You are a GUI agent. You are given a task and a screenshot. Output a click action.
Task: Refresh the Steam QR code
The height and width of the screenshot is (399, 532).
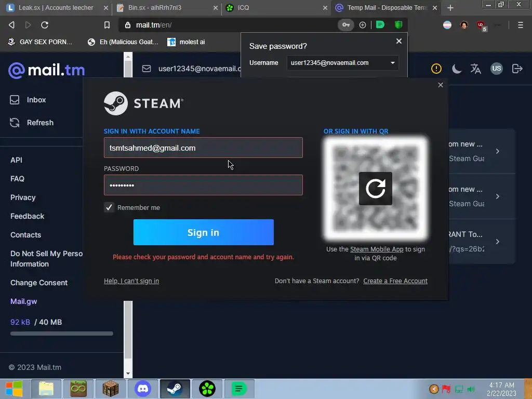[375, 188]
